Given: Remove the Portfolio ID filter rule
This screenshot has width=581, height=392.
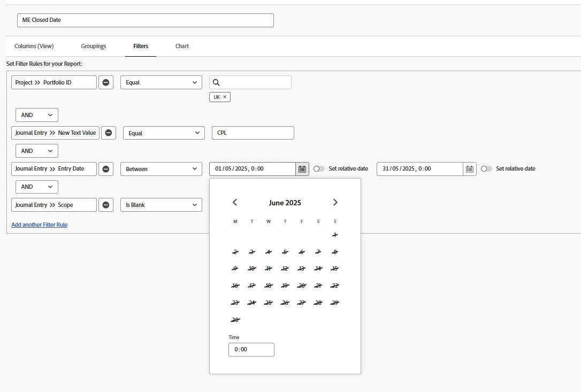Looking at the screenshot, I should pos(105,82).
